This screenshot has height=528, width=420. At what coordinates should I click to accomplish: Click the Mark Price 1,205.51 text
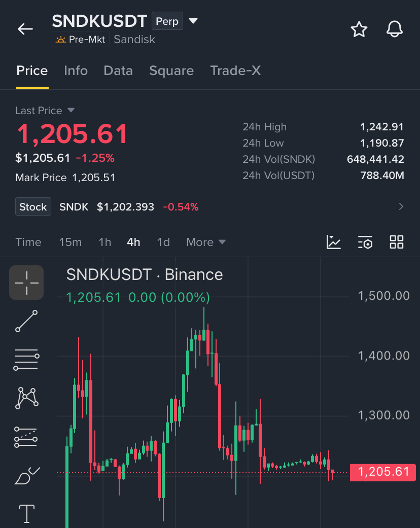[65, 178]
